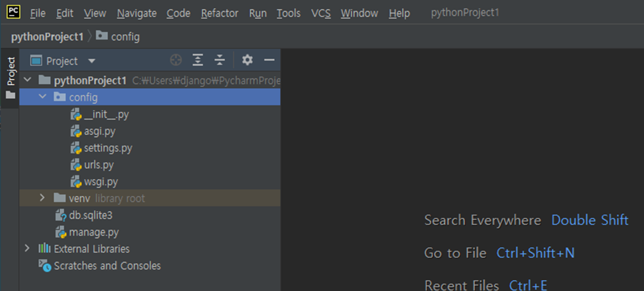Collapse the pythonProject1 root node
644x291 pixels.
click(27, 80)
